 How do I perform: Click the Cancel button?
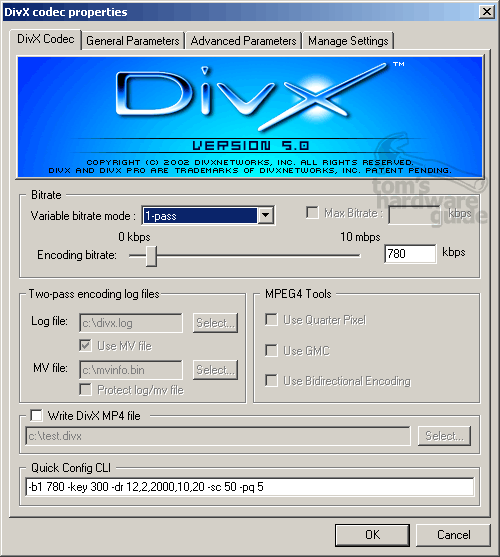(453, 535)
